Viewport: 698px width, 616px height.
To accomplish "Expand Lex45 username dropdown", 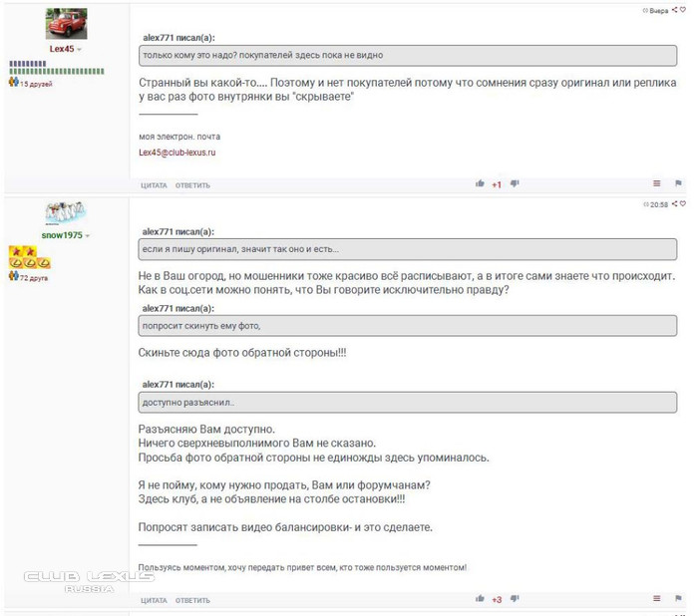I will tap(79, 50).
